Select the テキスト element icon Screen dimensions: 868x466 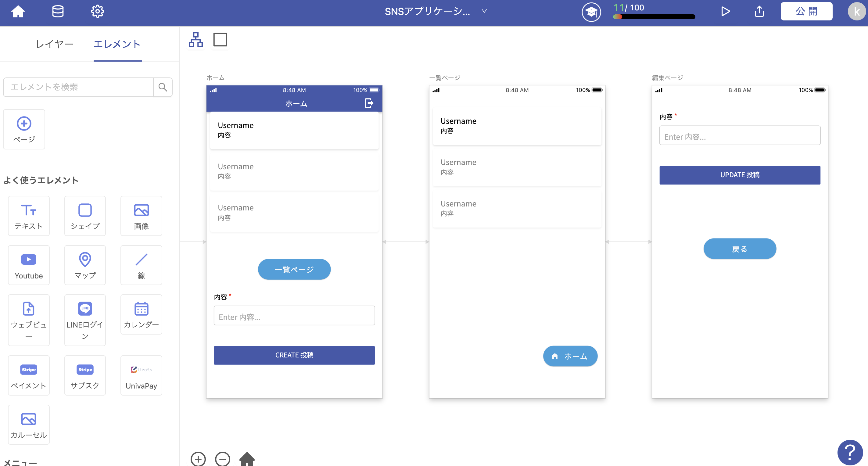coord(28,216)
